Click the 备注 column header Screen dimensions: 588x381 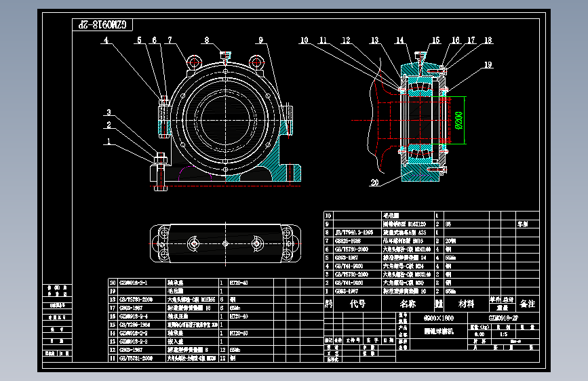(x=528, y=303)
